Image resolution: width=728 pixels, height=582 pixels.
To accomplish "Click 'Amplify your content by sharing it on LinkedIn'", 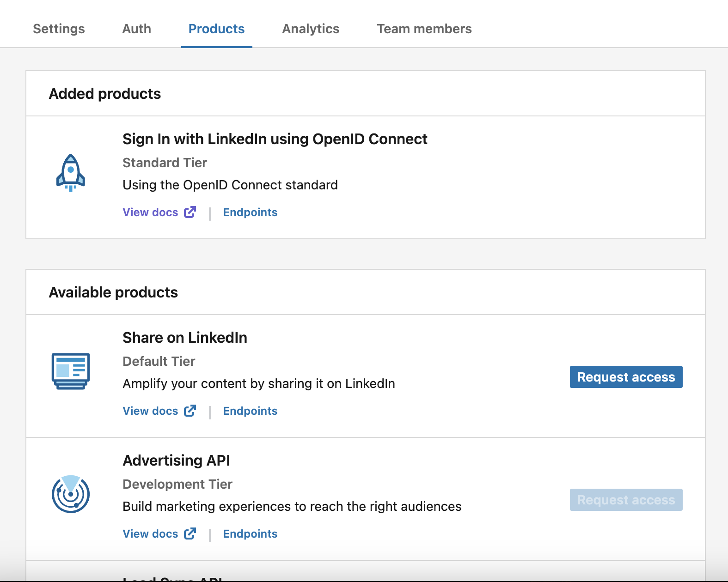I will [x=259, y=383].
